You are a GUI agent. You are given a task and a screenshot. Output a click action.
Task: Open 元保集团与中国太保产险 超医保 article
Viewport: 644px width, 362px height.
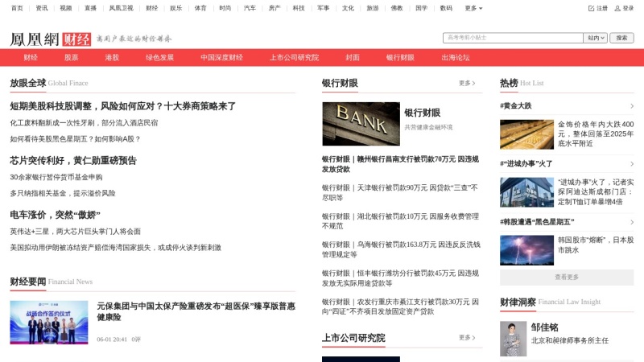coord(196,311)
